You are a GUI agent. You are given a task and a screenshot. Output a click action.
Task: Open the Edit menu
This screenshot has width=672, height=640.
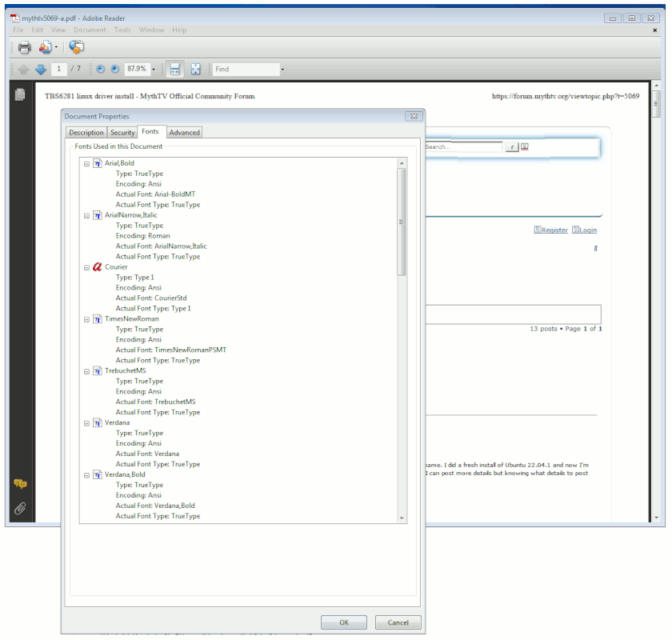tap(38, 30)
